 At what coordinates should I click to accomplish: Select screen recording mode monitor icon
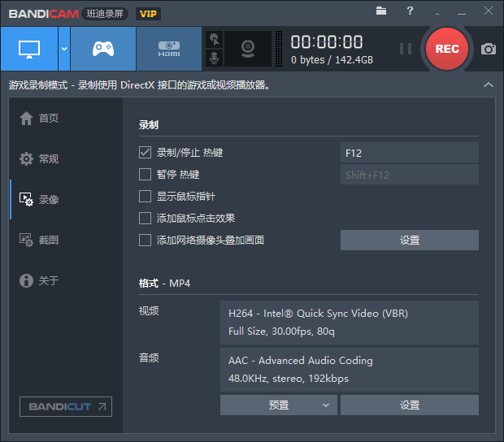(29, 49)
